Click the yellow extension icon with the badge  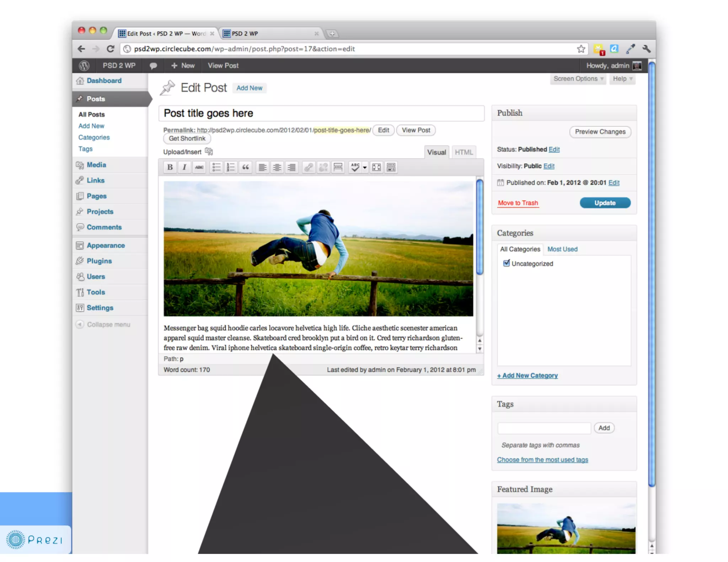(599, 49)
